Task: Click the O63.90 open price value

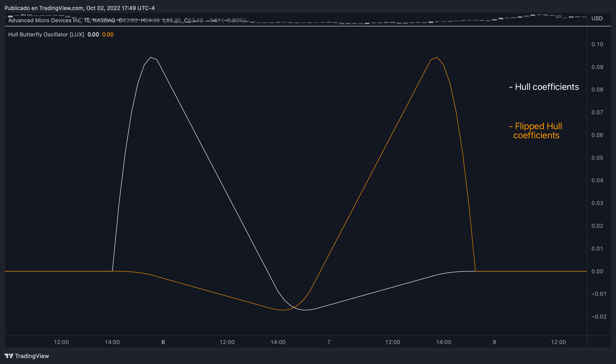Action: coord(128,20)
